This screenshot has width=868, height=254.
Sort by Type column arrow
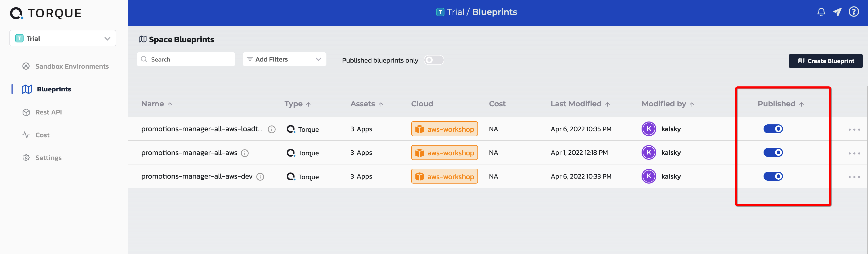tap(308, 104)
